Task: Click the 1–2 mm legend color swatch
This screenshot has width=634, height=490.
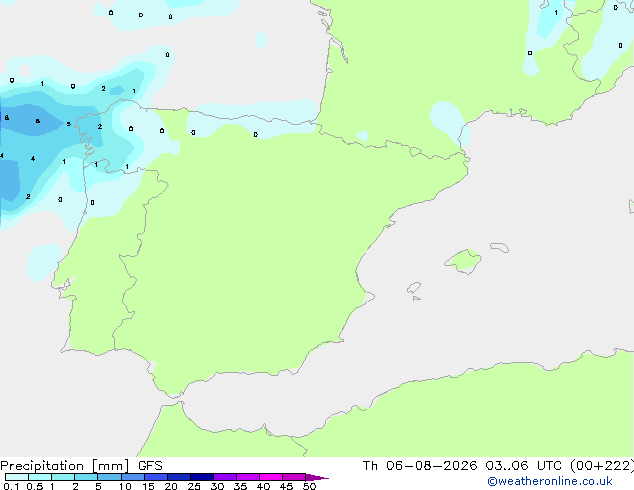Action: (63, 477)
